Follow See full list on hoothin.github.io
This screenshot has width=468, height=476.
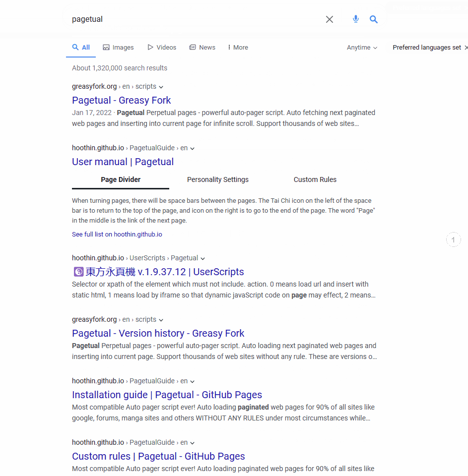pyautogui.click(x=117, y=235)
